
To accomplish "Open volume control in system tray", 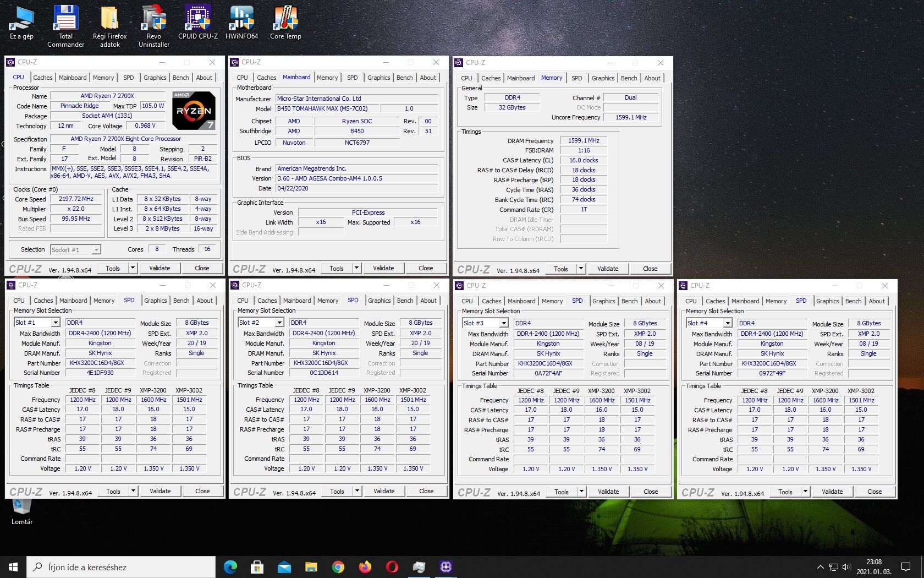I will (x=846, y=567).
